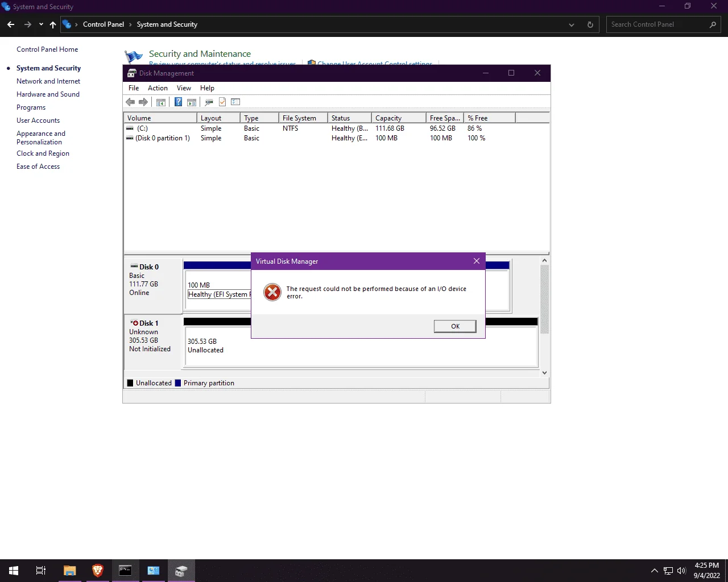
Task: Open the Security and Maintenance heading link
Action: point(200,54)
